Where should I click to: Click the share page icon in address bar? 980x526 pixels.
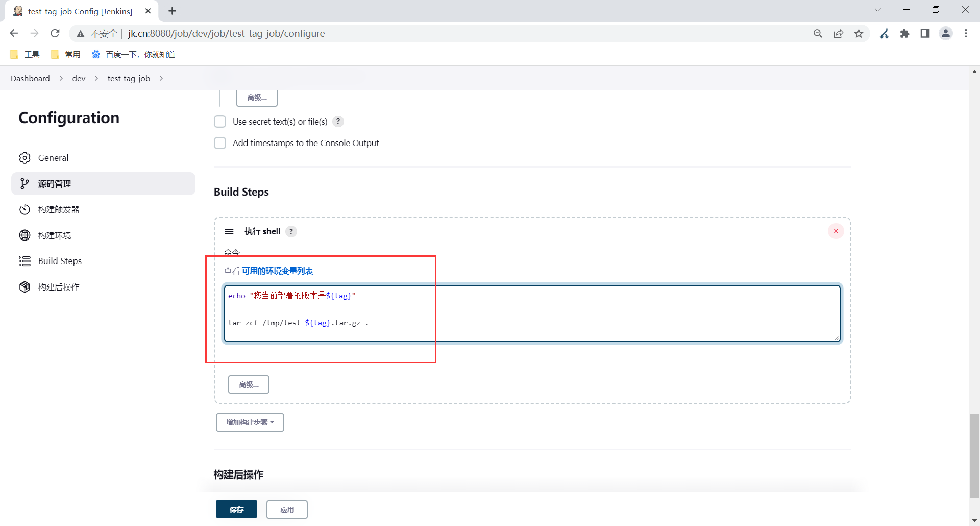838,33
